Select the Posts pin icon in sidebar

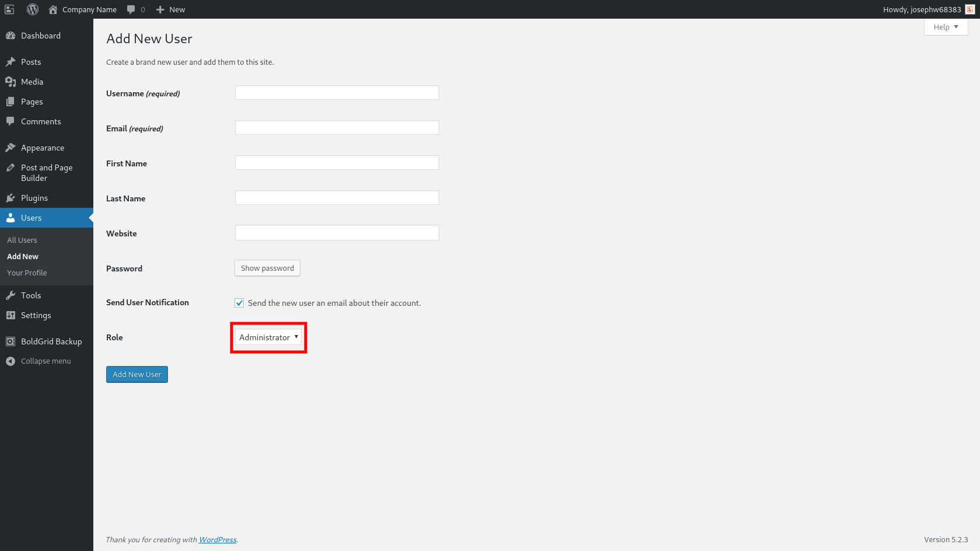tap(12, 61)
